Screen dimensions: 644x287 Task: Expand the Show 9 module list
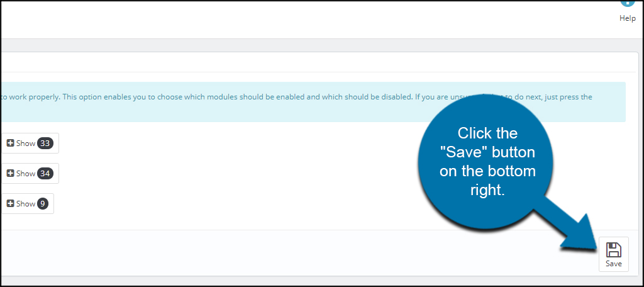[26, 204]
